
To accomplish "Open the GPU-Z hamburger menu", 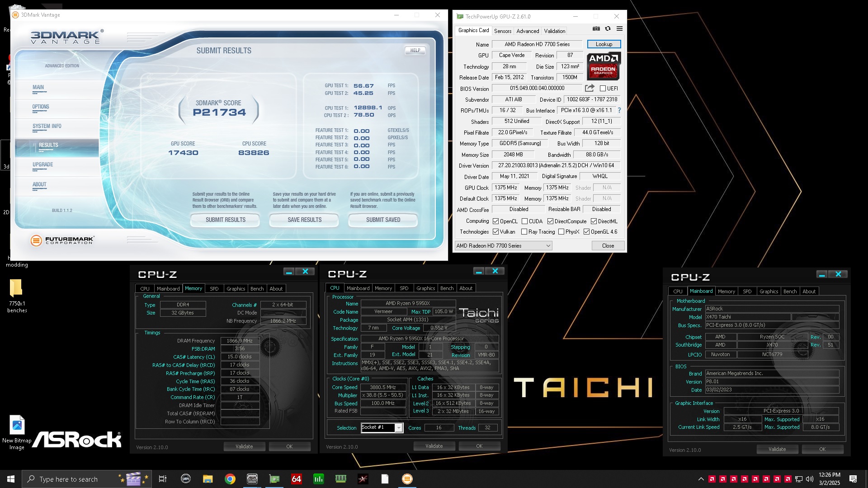I will pyautogui.click(x=620, y=29).
